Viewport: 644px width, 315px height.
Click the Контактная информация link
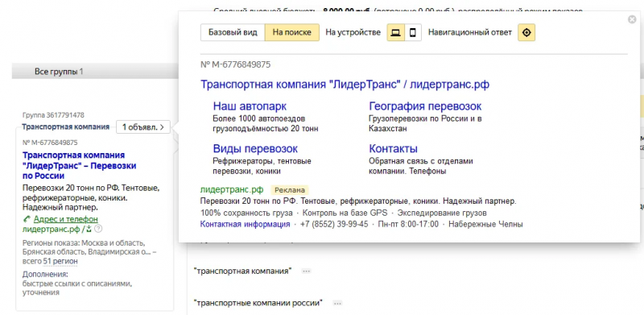click(246, 225)
